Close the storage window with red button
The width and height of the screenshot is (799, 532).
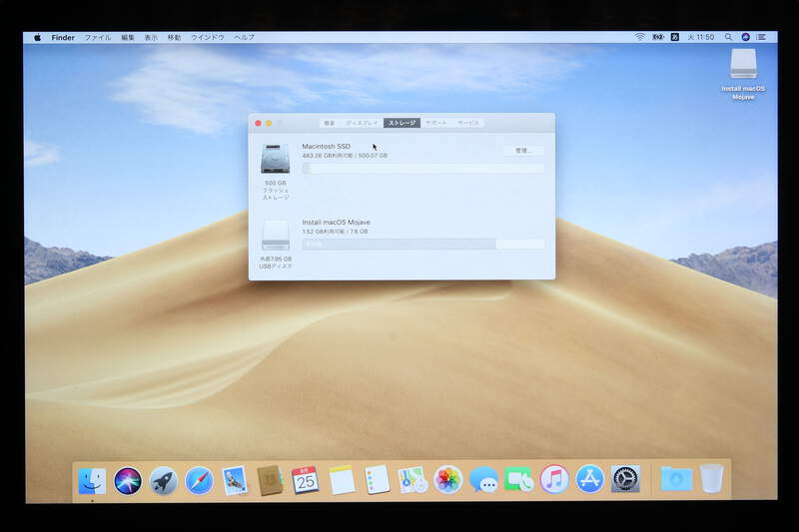point(258,123)
